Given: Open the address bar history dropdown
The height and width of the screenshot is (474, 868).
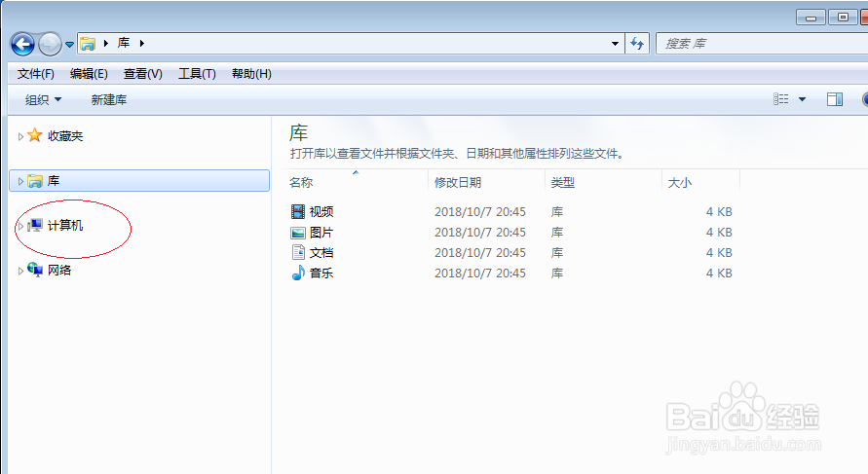Looking at the screenshot, I should [615, 43].
